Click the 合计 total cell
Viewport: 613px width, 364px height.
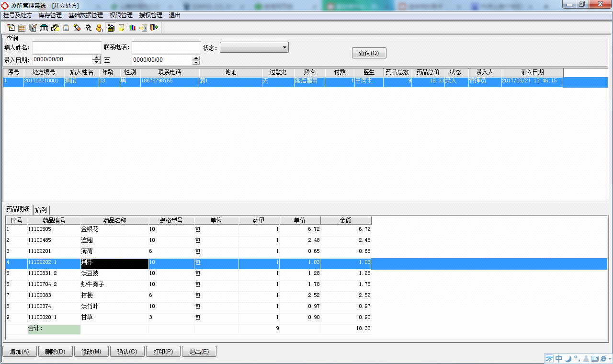(x=55, y=329)
